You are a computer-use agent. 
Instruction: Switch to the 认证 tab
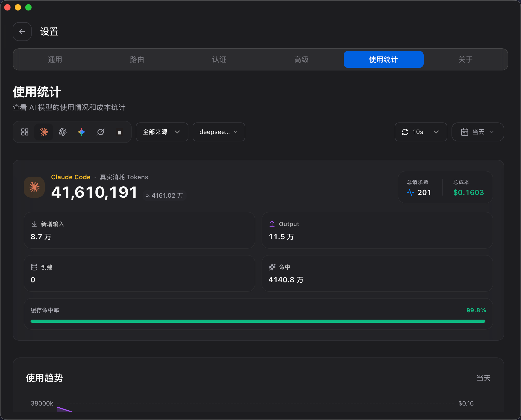[x=219, y=59]
